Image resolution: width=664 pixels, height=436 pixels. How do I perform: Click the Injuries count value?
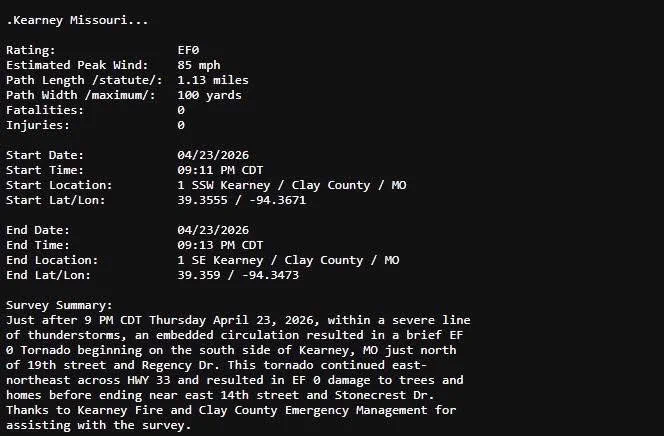(x=181, y=125)
